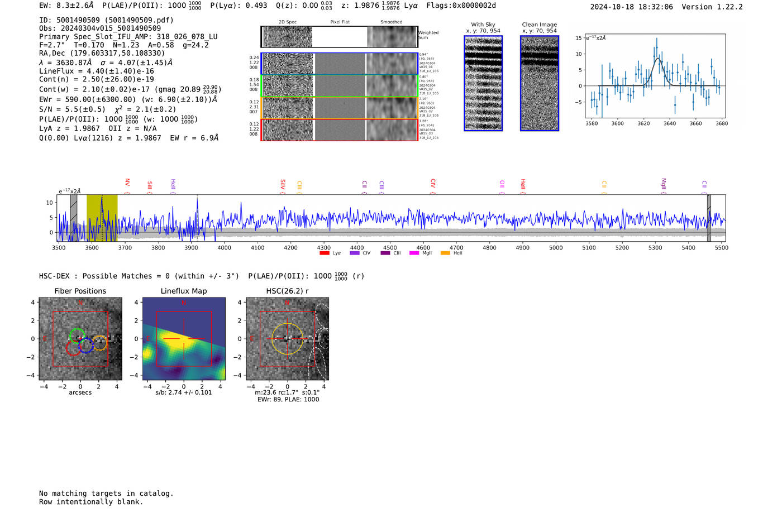782x532 pixels.
Task: Click 'EWr: 89, PLAE: 1000' caption
Action: [288, 400]
